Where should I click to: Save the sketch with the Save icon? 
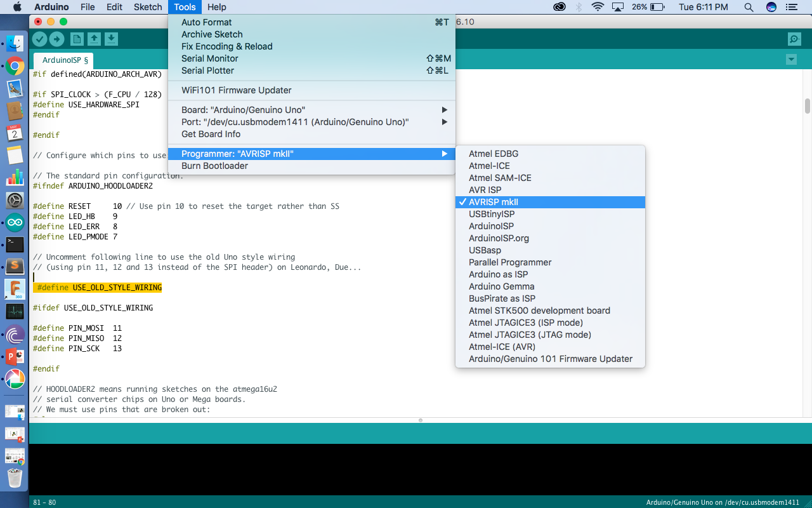pyautogui.click(x=111, y=39)
